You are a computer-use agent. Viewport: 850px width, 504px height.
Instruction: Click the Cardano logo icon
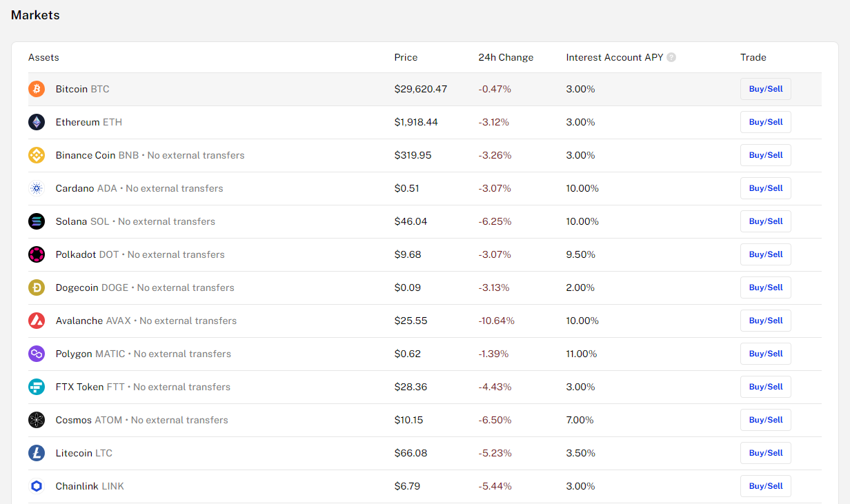click(37, 188)
